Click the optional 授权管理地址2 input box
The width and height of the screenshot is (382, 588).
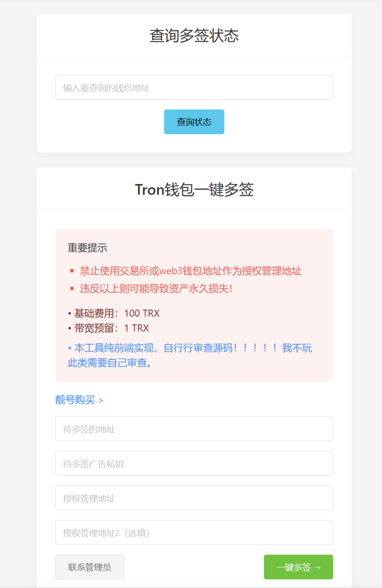click(x=194, y=533)
